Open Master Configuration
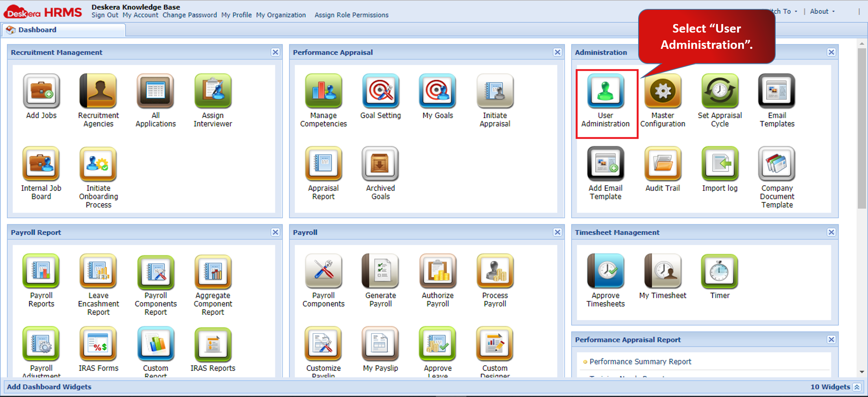 coord(663,91)
